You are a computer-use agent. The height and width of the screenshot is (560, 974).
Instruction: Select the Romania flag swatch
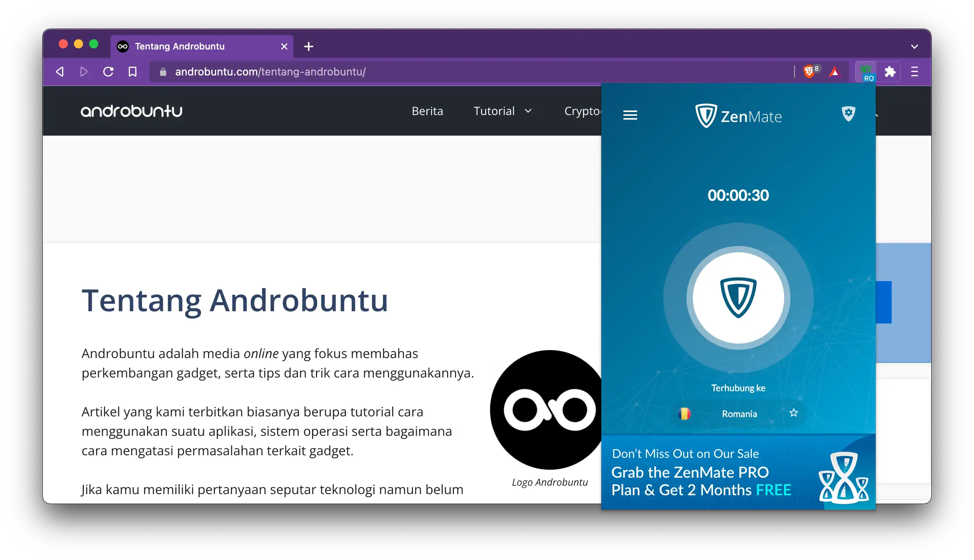pos(684,413)
